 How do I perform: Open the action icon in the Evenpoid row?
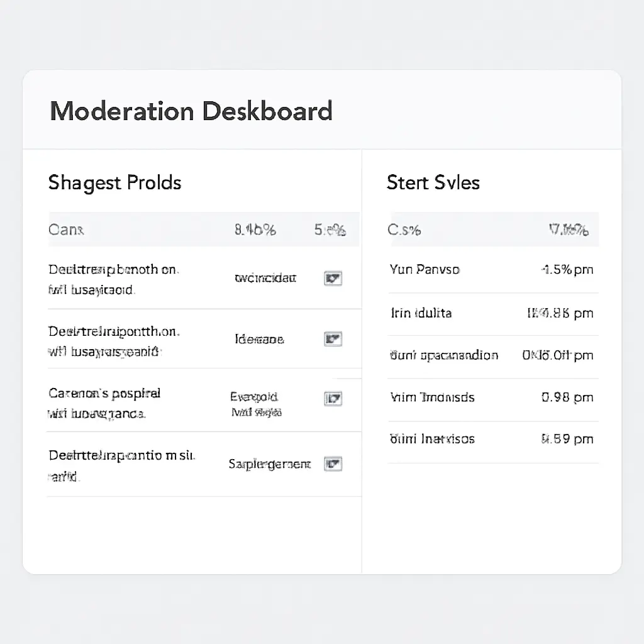pos(333,398)
